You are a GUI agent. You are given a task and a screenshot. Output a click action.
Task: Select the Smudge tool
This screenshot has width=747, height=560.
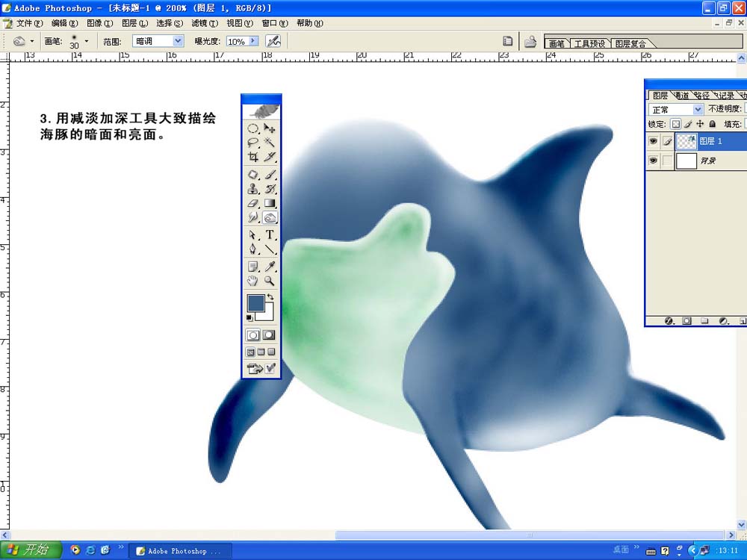tap(253, 217)
